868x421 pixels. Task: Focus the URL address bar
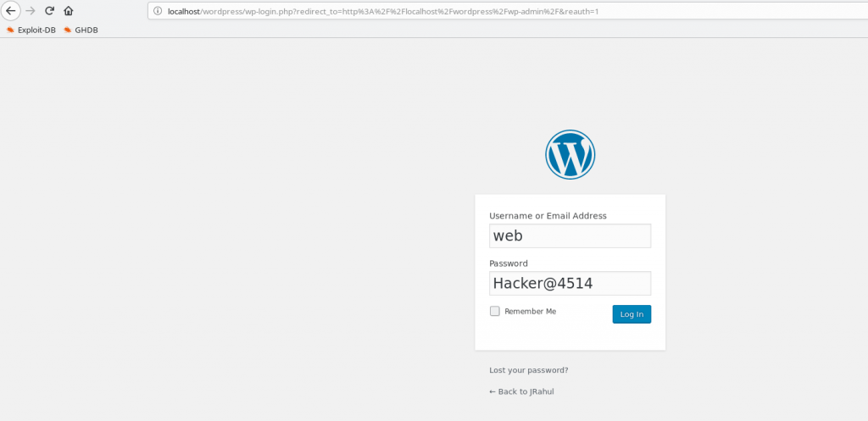click(x=508, y=10)
